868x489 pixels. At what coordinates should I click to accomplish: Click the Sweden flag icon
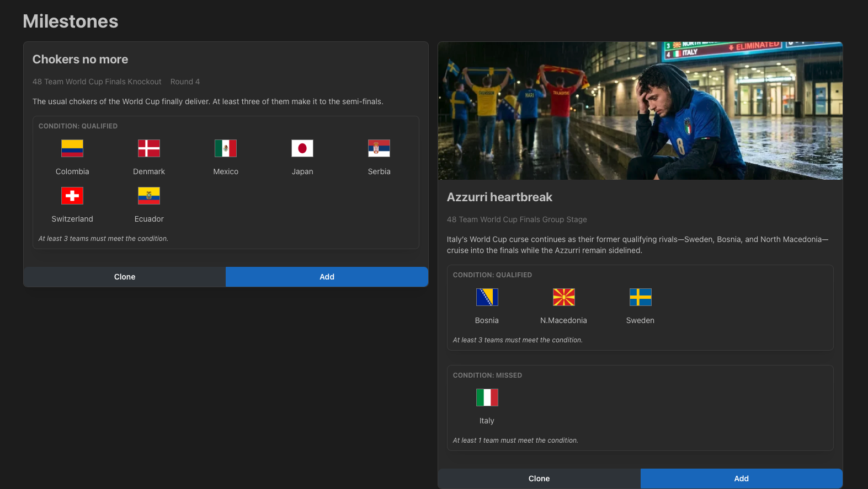click(x=641, y=297)
